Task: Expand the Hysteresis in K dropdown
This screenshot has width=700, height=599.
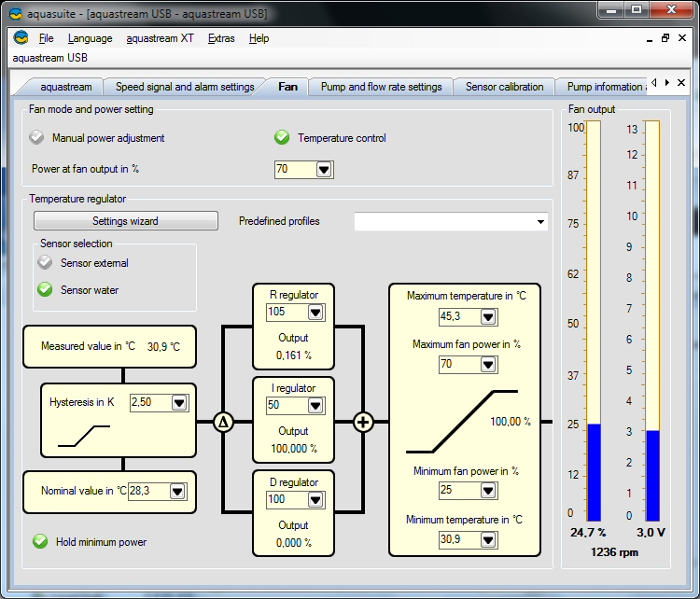Action: 179,403
